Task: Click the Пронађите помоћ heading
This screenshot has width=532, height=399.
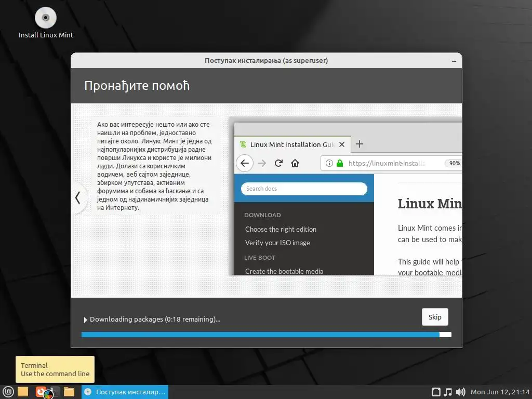Action: pos(137,86)
